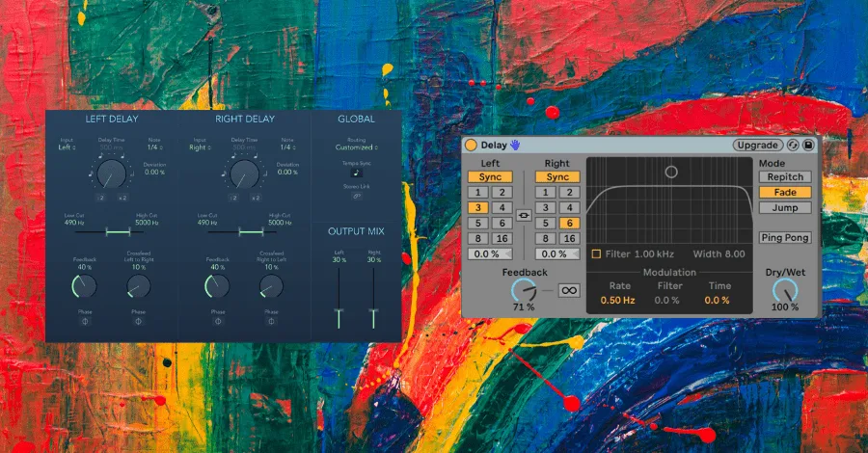Select Left delay division 16

(x=502, y=239)
